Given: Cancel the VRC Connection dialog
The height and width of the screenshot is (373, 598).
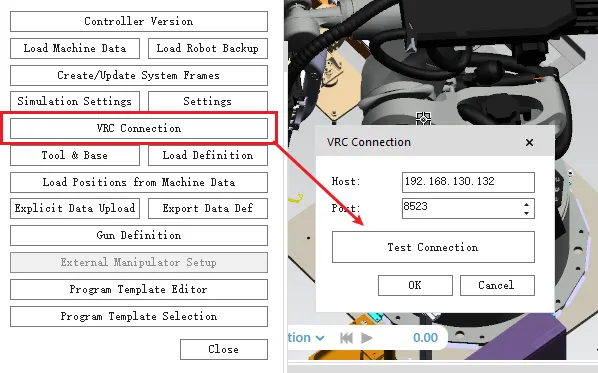Looking at the screenshot, I should (497, 285).
